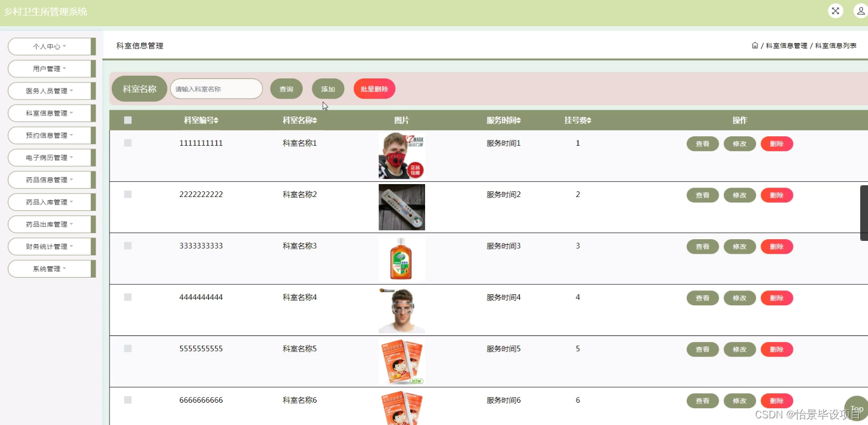Select 财务统计管理 in the sidebar

pos(51,246)
